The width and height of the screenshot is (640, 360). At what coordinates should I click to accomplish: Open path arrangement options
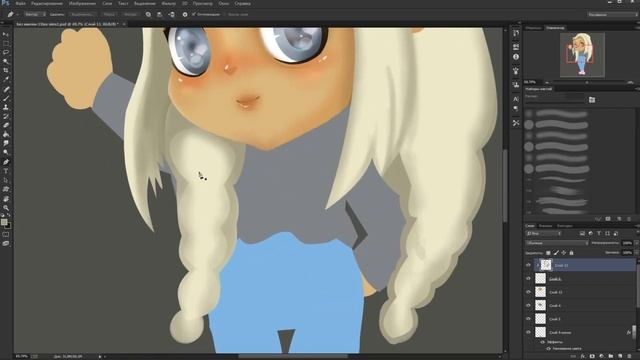(171, 14)
